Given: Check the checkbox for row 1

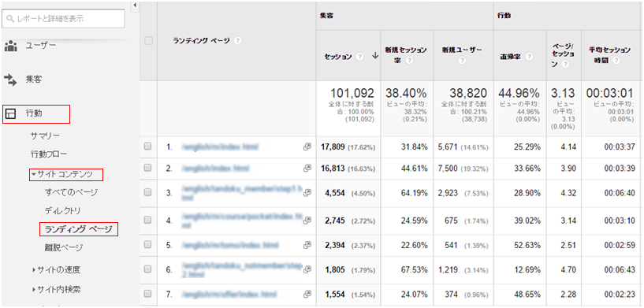Looking at the screenshot, I should (148, 147).
